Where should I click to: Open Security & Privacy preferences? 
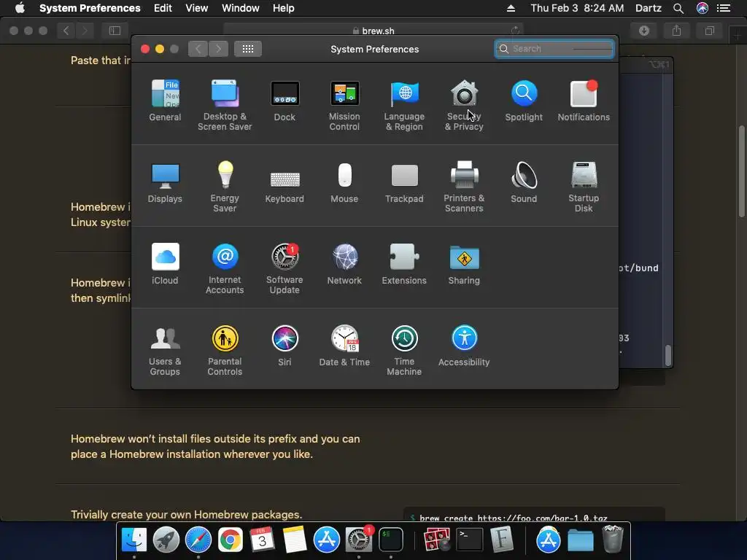tap(464, 105)
